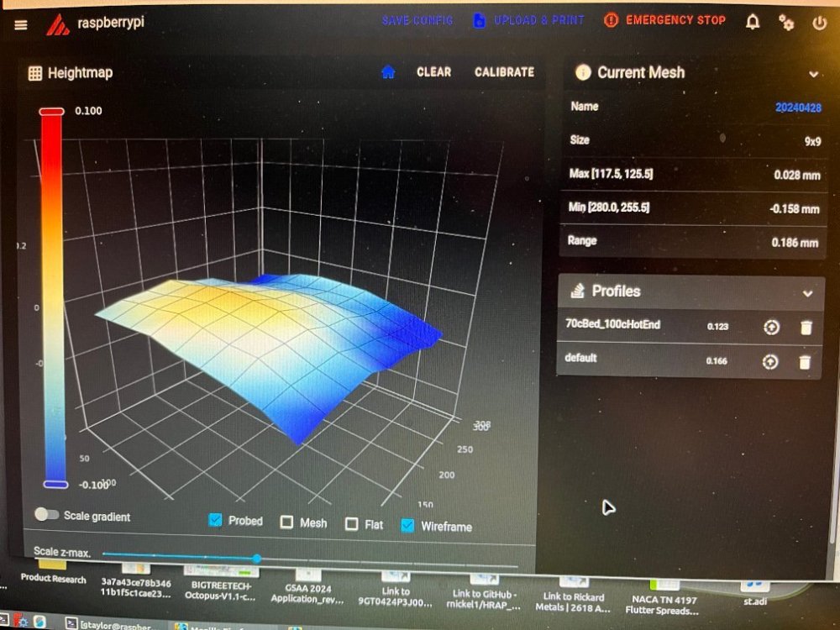Collapse the Current Mesh panel
The image size is (840, 630).
tap(813, 75)
